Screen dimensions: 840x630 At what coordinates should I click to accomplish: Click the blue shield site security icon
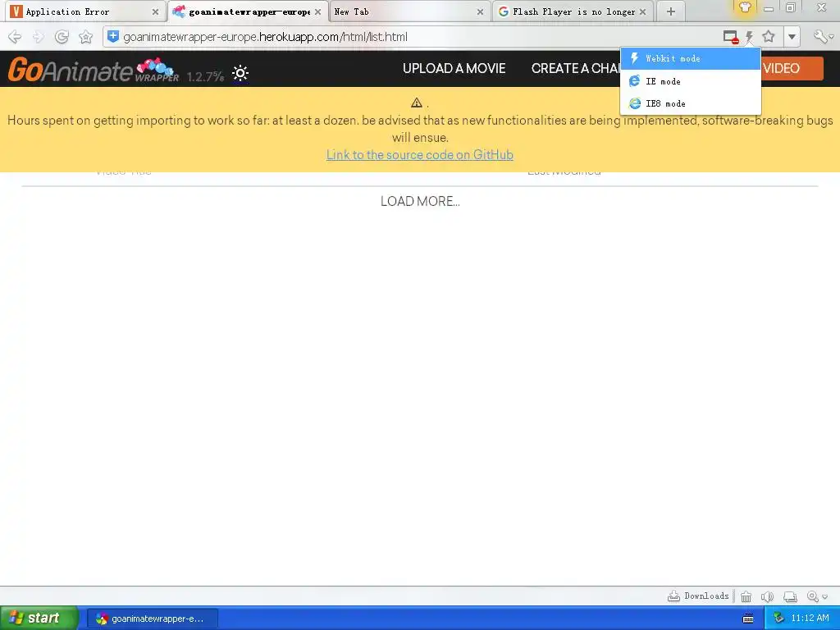click(113, 36)
